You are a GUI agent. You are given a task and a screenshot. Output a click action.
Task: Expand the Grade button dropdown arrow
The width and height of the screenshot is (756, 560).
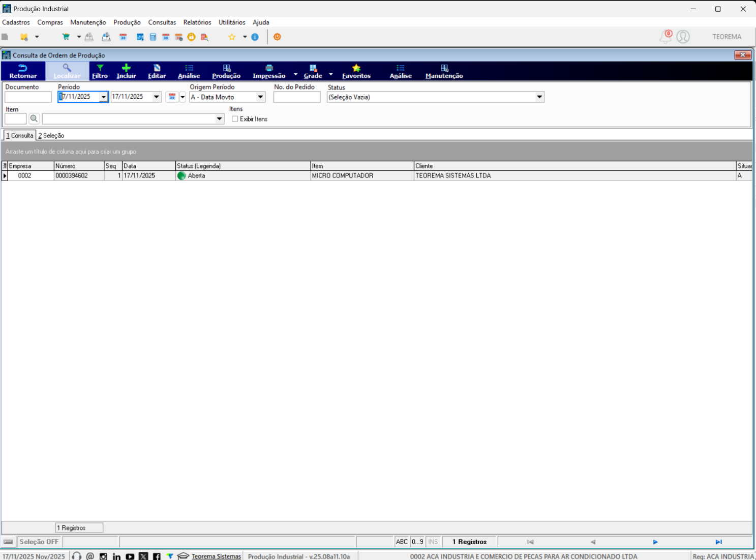[331, 74]
